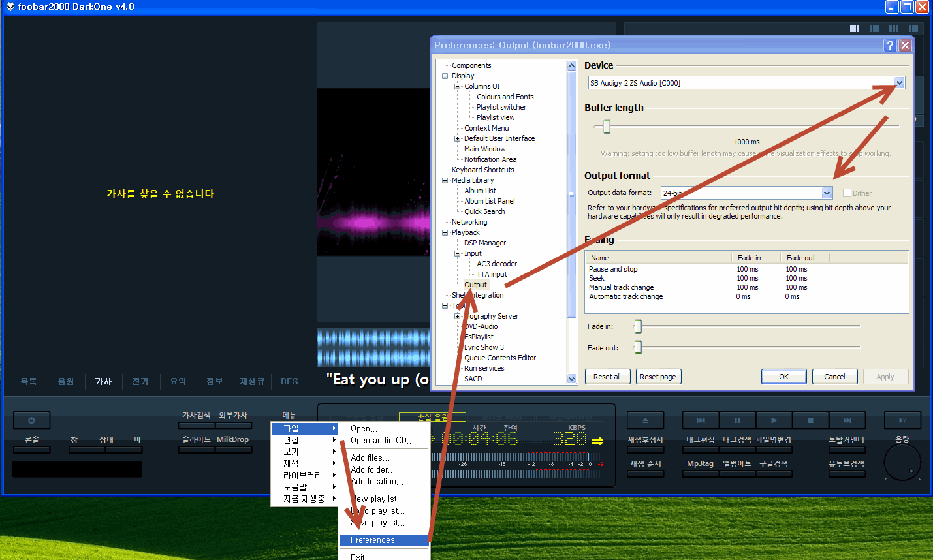Switch to the 목록 tab
Viewport: 933px width, 560px height.
click(29, 381)
